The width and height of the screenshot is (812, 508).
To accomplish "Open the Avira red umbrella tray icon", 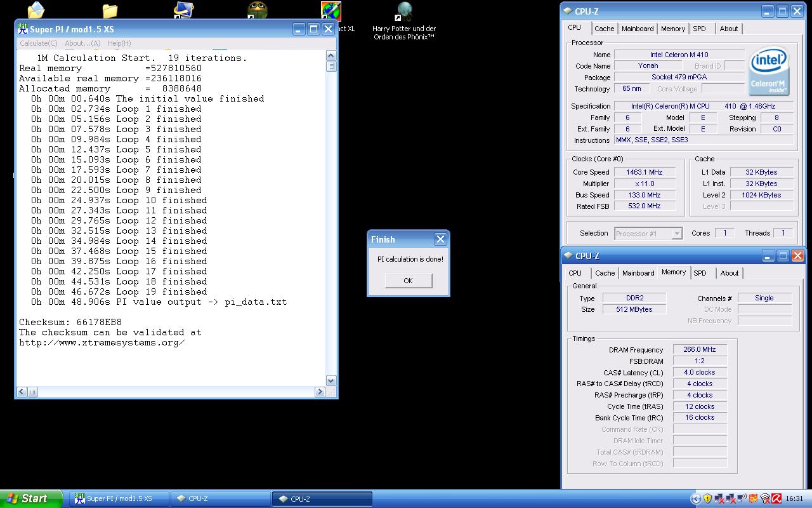I will (776, 498).
